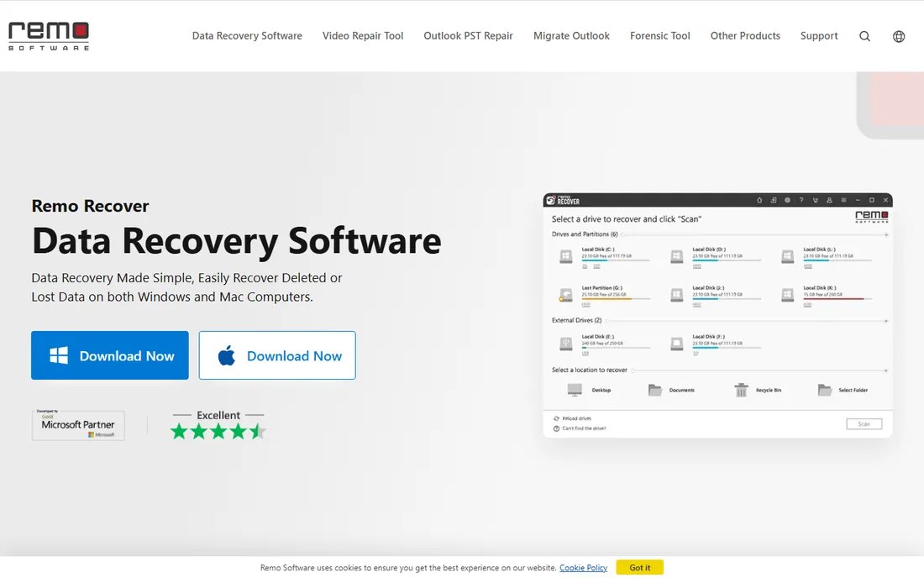Click the Windows Download Now button
The height and width of the screenshot is (578, 924).
pyautogui.click(x=109, y=355)
